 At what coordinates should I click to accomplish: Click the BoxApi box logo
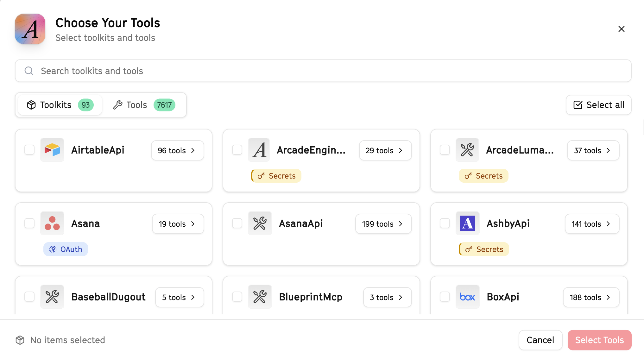[467, 297]
